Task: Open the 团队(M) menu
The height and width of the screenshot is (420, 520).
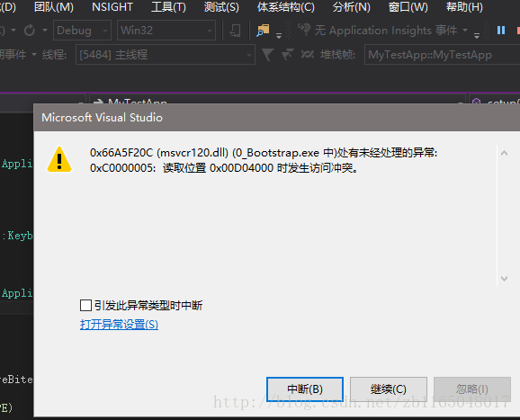Action: pyautogui.click(x=54, y=7)
